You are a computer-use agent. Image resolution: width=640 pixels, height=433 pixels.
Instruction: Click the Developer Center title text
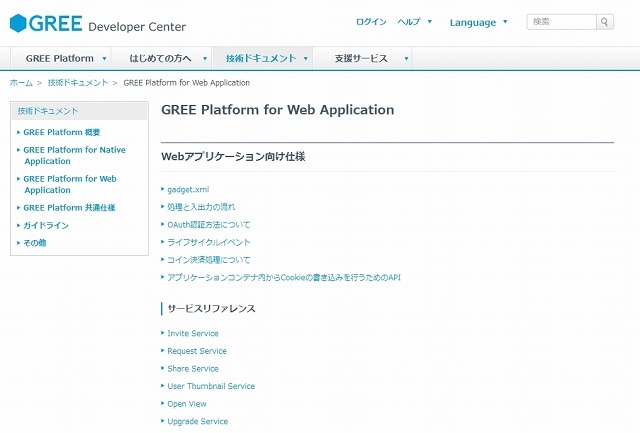pos(137,27)
